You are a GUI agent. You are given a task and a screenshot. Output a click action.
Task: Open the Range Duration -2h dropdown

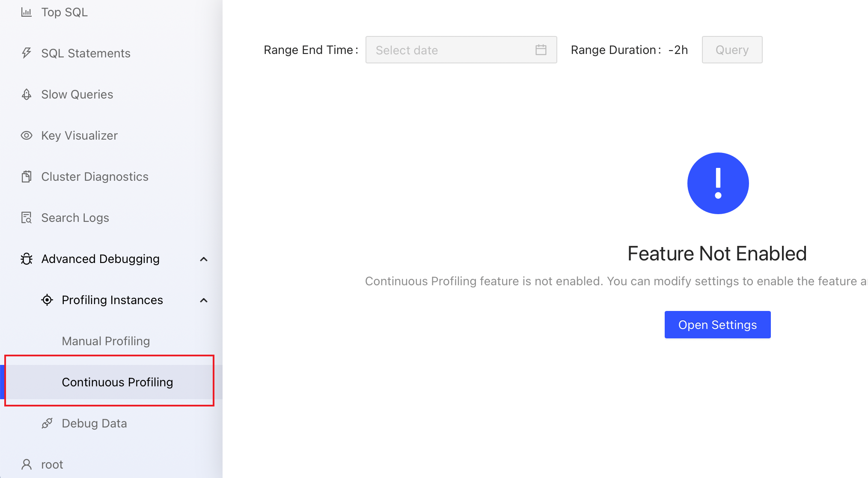click(x=678, y=50)
